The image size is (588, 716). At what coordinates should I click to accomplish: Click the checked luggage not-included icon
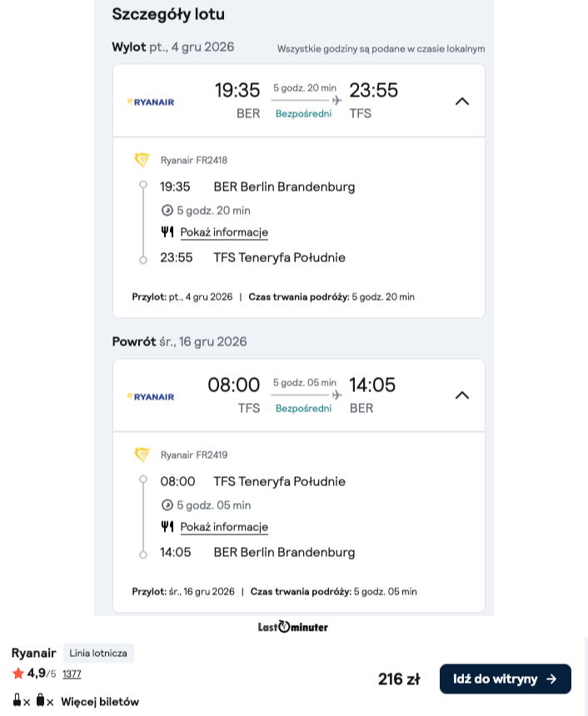[x=44, y=700]
